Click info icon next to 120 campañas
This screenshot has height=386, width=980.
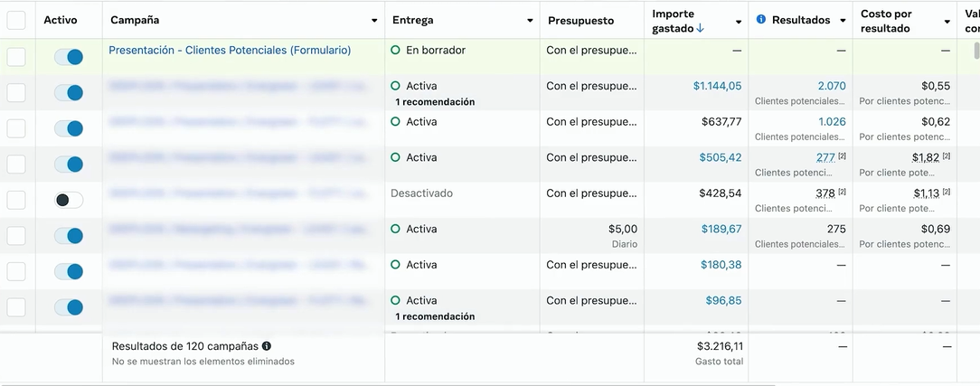point(267,346)
